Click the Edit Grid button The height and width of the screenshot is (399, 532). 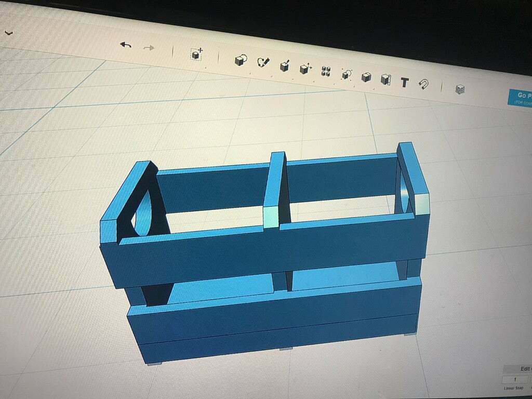click(517, 369)
